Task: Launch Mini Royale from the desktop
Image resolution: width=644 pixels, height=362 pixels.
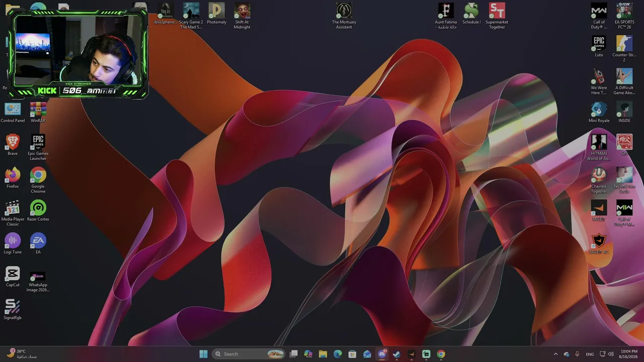Action: click(x=599, y=112)
